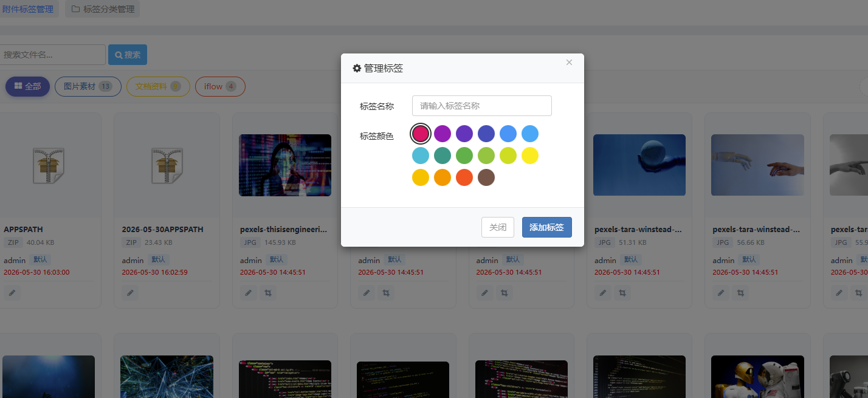Click crop icon on the 51.31 KB card
This screenshot has width=868, height=398.
tap(622, 293)
